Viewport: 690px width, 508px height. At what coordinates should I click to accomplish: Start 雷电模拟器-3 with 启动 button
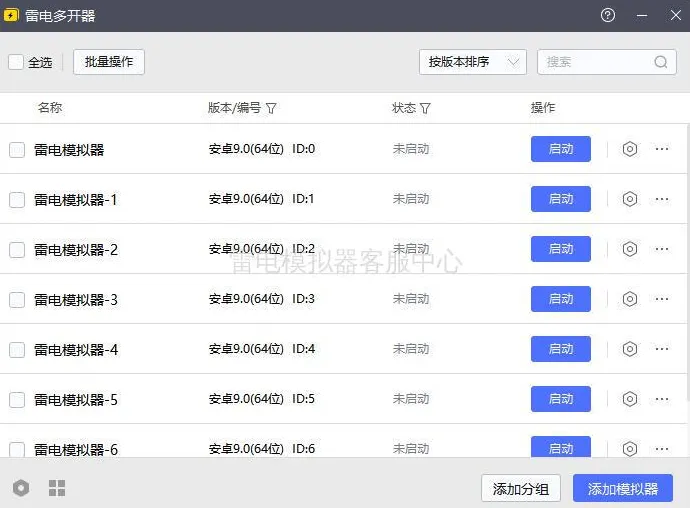(x=561, y=299)
